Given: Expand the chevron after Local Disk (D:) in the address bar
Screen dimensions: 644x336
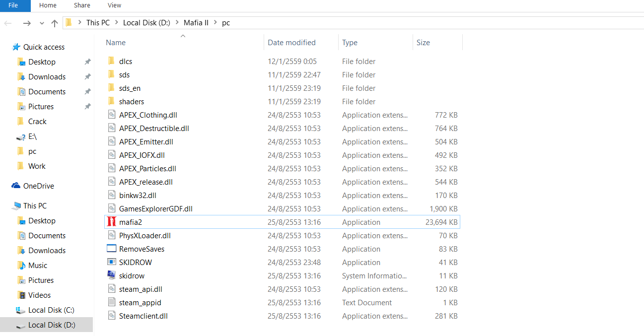Looking at the screenshot, I should point(177,23).
